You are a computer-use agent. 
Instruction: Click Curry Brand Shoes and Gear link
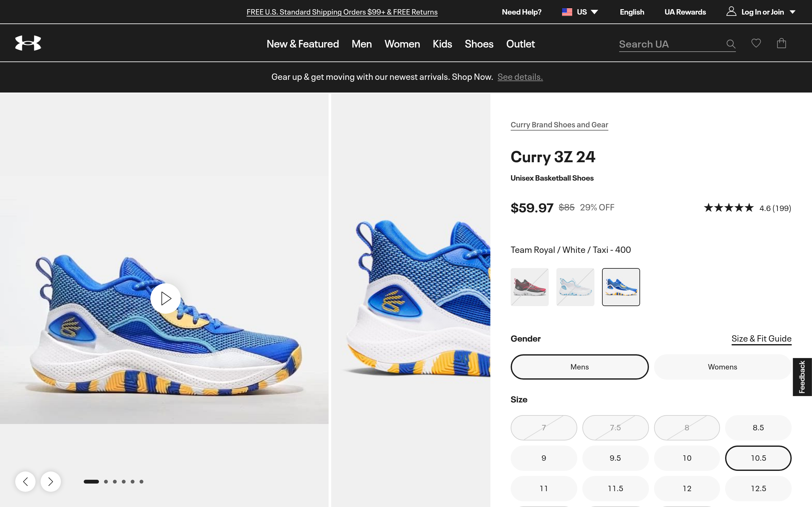tap(559, 125)
